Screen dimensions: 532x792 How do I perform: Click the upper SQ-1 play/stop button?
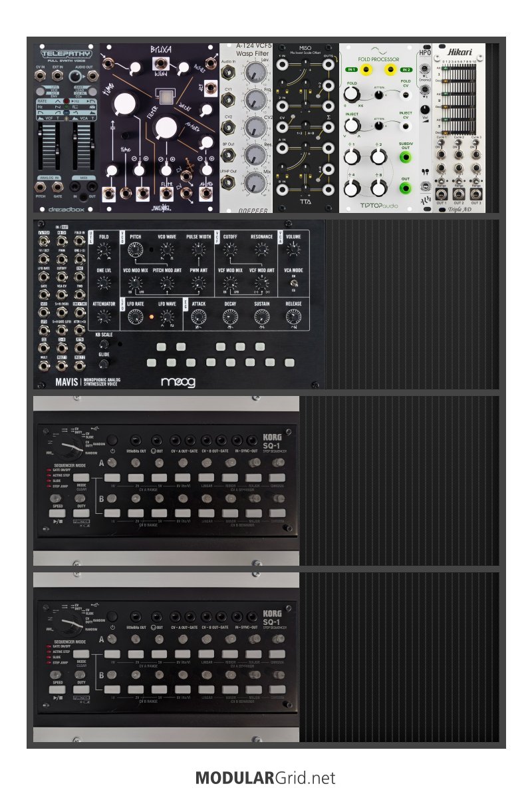(x=58, y=513)
